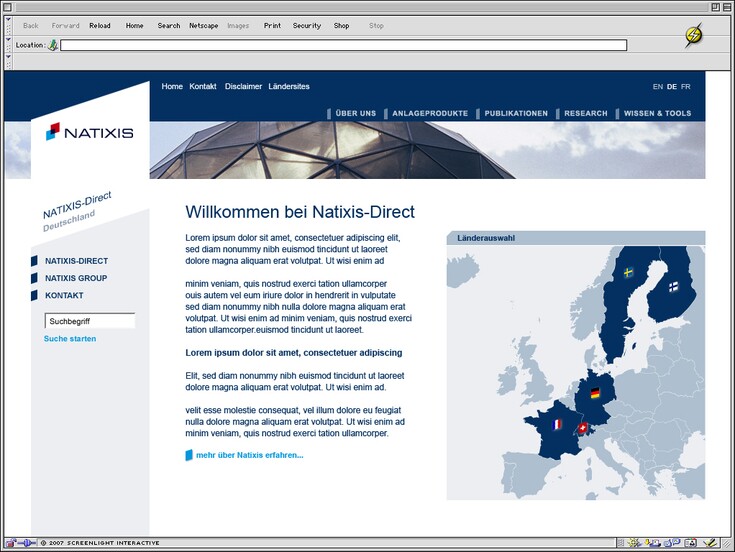Click the window resize grip corner

(x=726, y=543)
